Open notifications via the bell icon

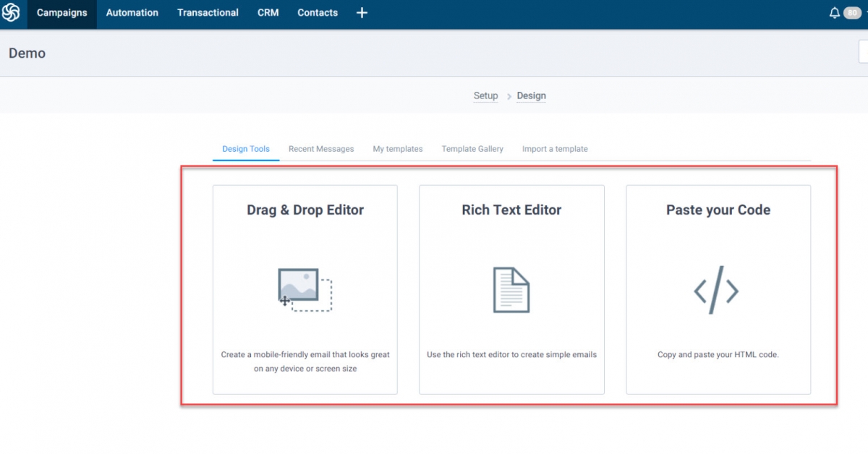click(835, 13)
